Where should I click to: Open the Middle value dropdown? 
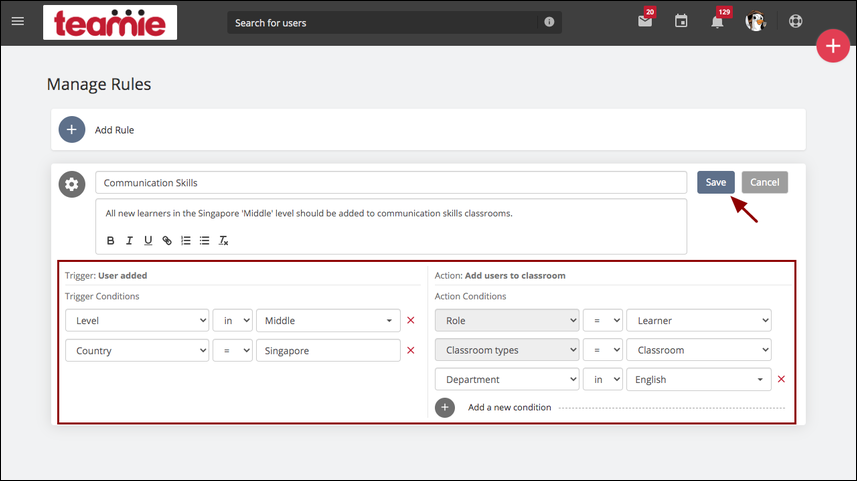click(328, 320)
